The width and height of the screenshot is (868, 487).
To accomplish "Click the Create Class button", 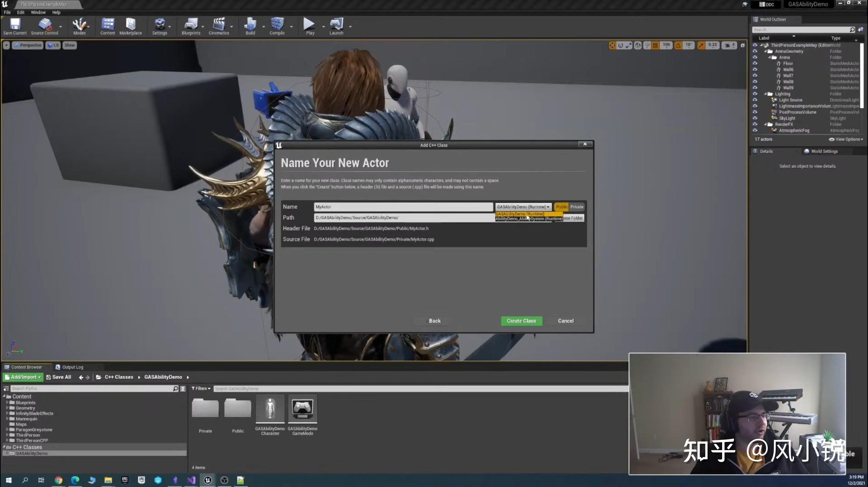I will pyautogui.click(x=521, y=321).
